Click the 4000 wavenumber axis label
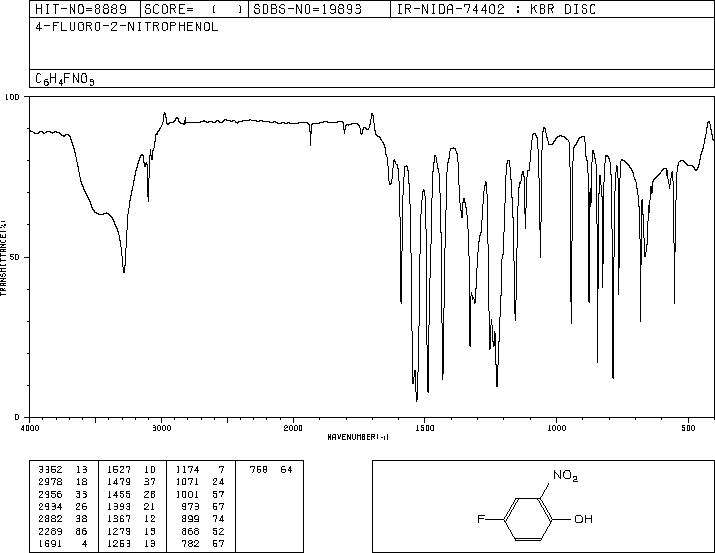 click(30, 428)
